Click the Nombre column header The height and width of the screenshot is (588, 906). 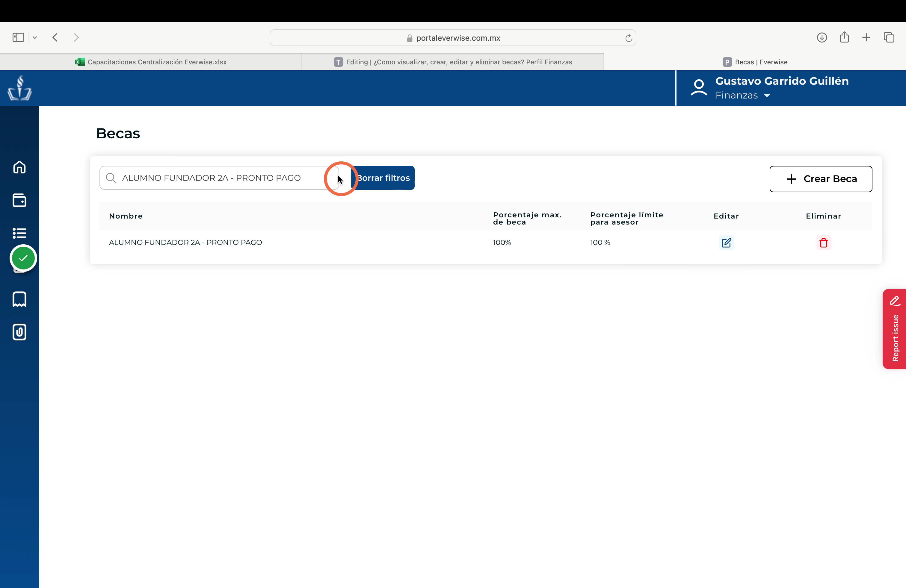pyautogui.click(x=126, y=216)
